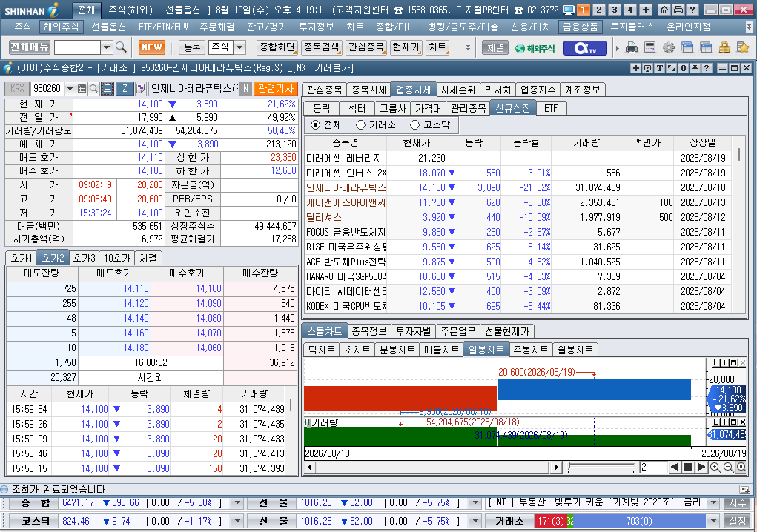Open the help question mark in the title bar
This screenshot has width=757, height=532.
pyautogui.click(x=692, y=10)
